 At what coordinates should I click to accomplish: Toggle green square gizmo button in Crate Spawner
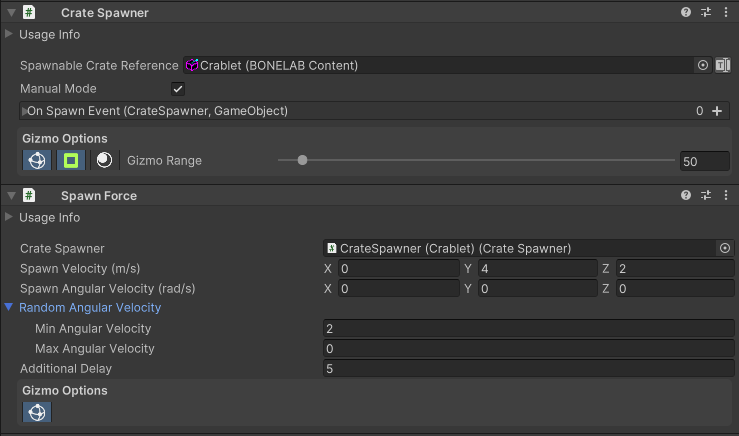tap(70, 160)
